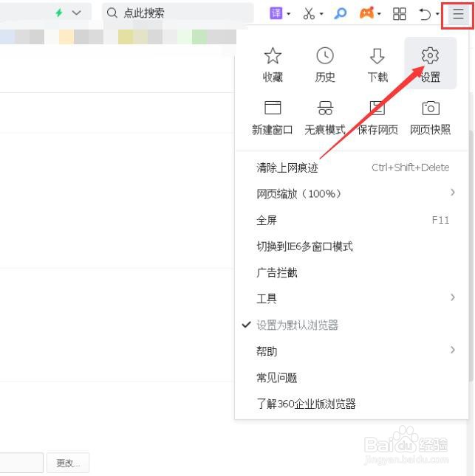Open 帮助 help submenu
475x476 pixels.
(x=352, y=351)
